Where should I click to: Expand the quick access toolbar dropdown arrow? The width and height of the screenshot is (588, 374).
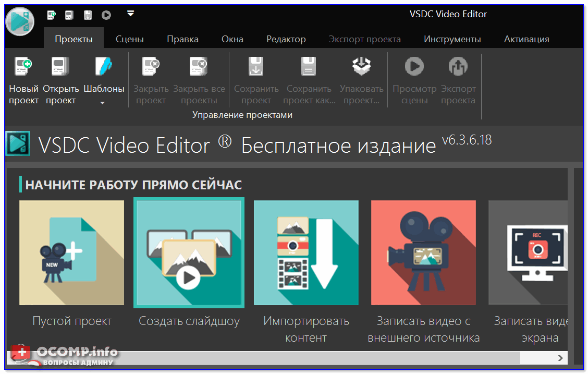130,14
